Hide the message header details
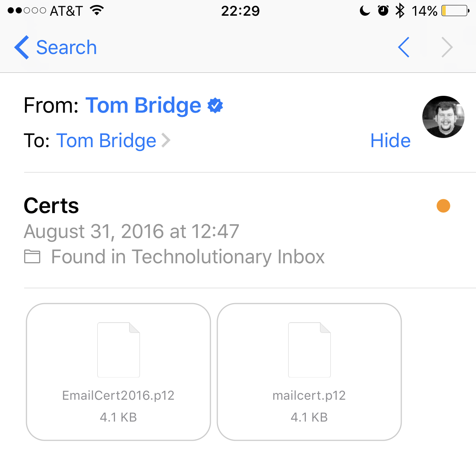The height and width of the screenshot is (453, 476). tap(390, 141)
